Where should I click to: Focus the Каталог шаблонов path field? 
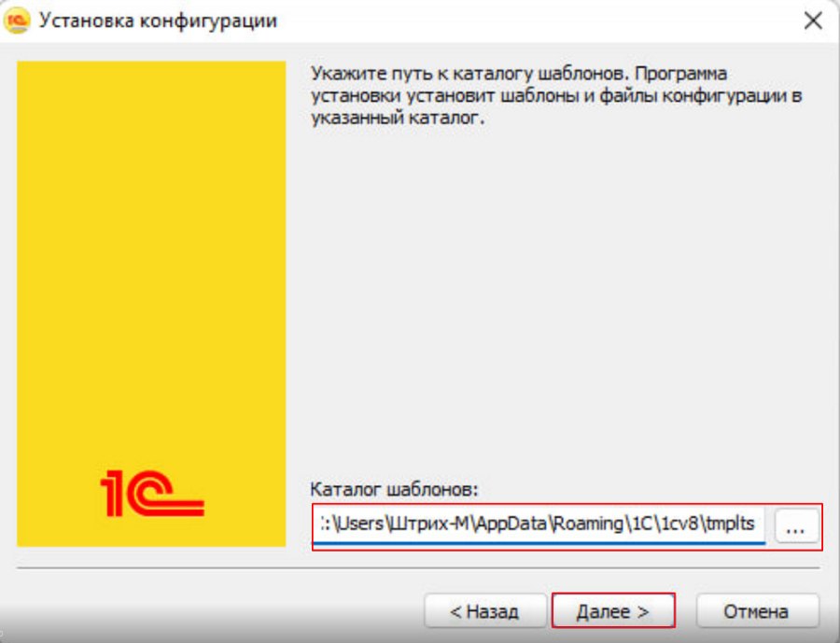(x=539, y=524)
